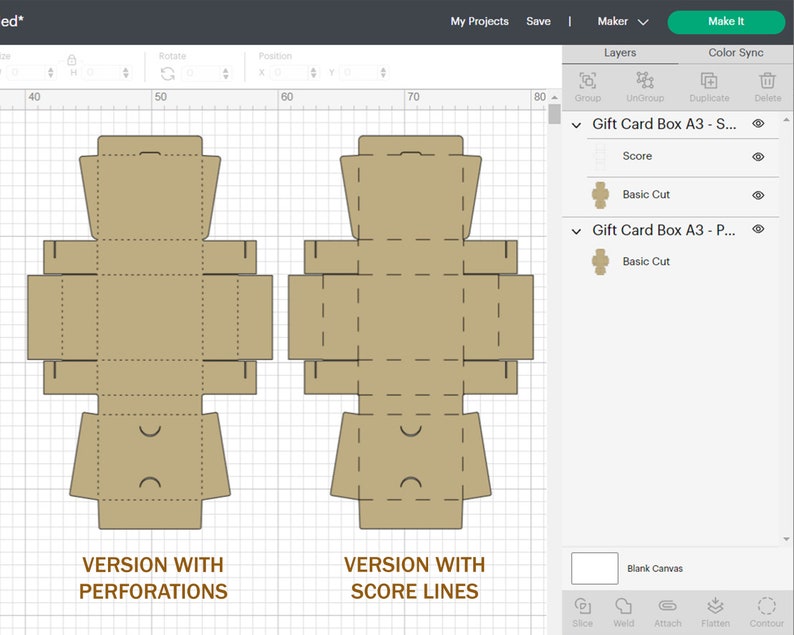The image size is (794, 635).
Task: Open My Projects
Action: click(x=480, y=21)
